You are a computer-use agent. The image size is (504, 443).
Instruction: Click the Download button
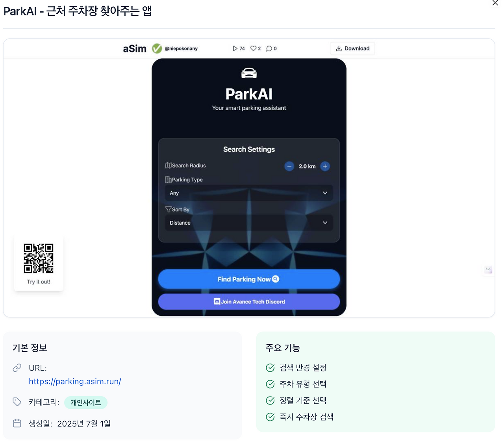[352, 48]
